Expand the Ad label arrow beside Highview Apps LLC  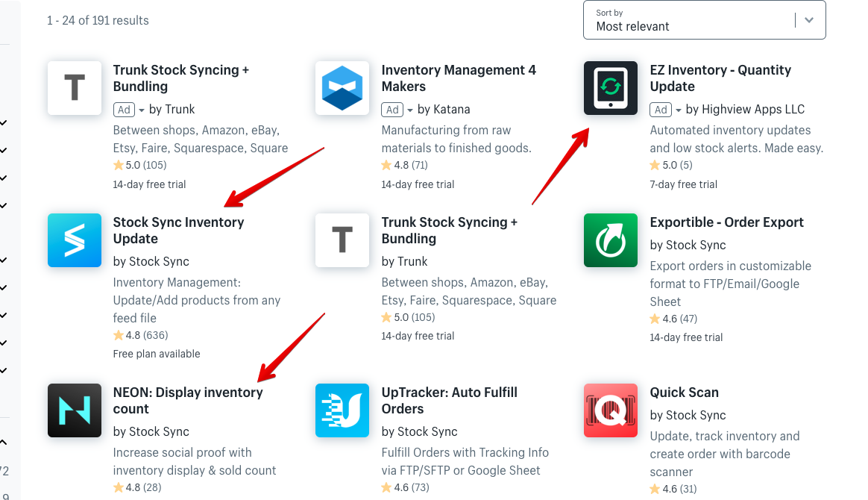pyautogui.click(x=679, y=110)
